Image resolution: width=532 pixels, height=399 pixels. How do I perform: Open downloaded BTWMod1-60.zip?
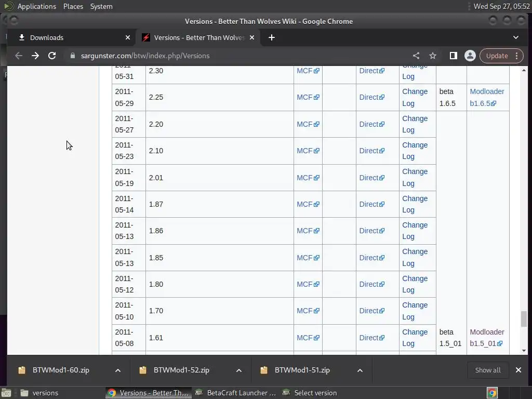(x=60, y=370)
